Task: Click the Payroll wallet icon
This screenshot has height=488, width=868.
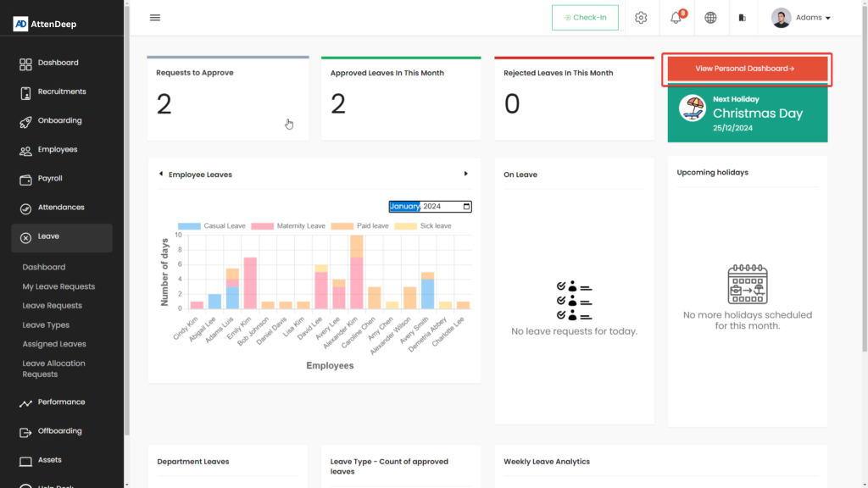Action: coord(25,179)
